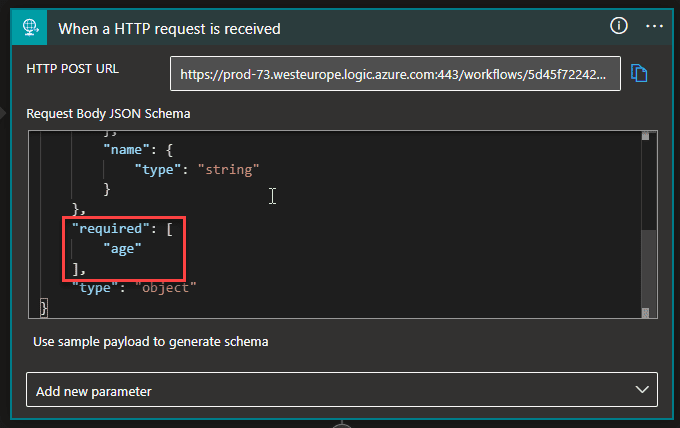The width and height of the screenshot is (680, 428).
Task: Place cursor on the "age" entry in the required array
Action: point(123,247)
